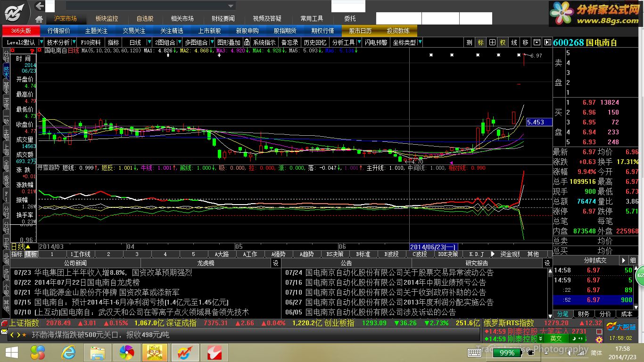Open the File Explorer taskbar icon
This screenshot has height=362, width=644.
tap(98, 352)
